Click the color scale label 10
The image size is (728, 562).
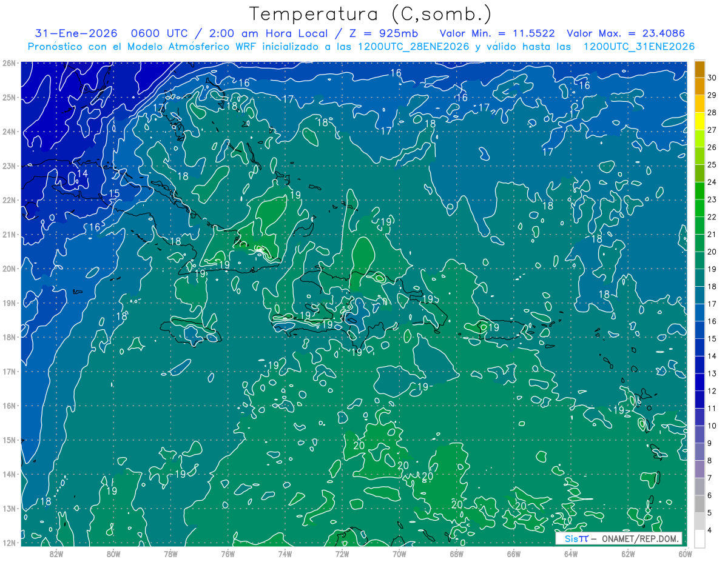coord(712,426)
